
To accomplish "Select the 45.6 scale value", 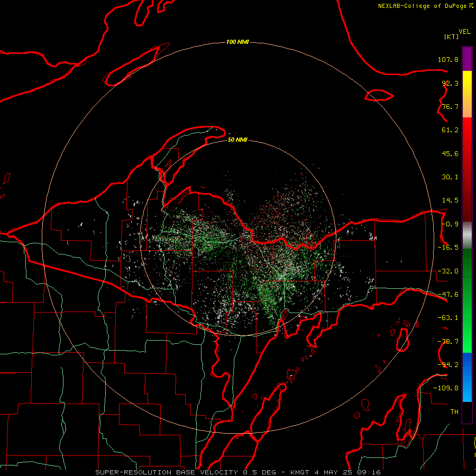I will coord(450,153).
